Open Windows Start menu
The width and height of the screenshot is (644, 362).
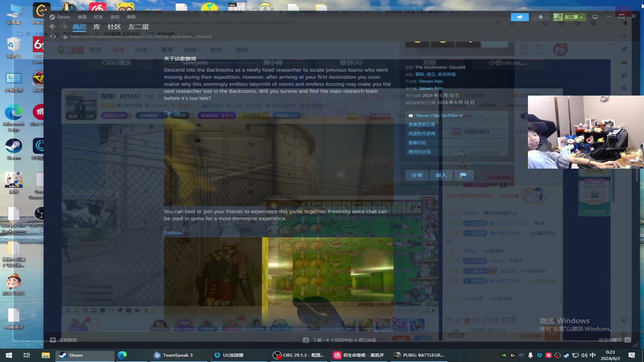[x=9, y=355]
